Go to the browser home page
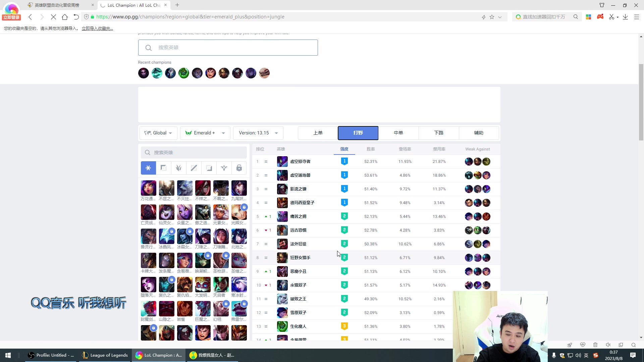This screenshot has width=644, height=362. click(x=65, y=17)
